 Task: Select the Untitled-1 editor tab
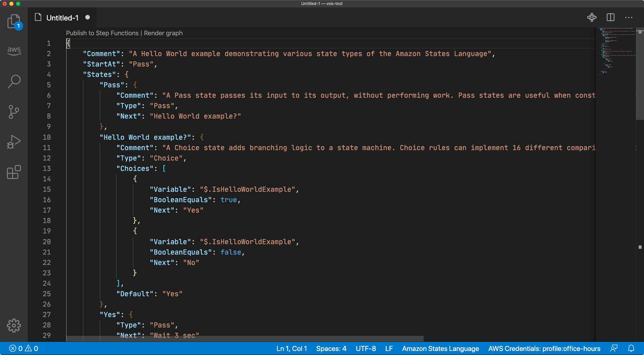click(62, 18)
